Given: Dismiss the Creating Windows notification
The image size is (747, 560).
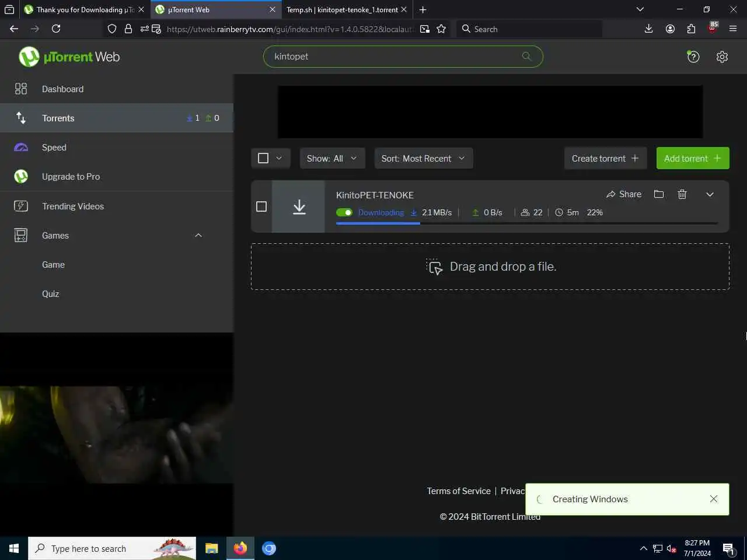Looking at the screenshot, I should 714,499.
